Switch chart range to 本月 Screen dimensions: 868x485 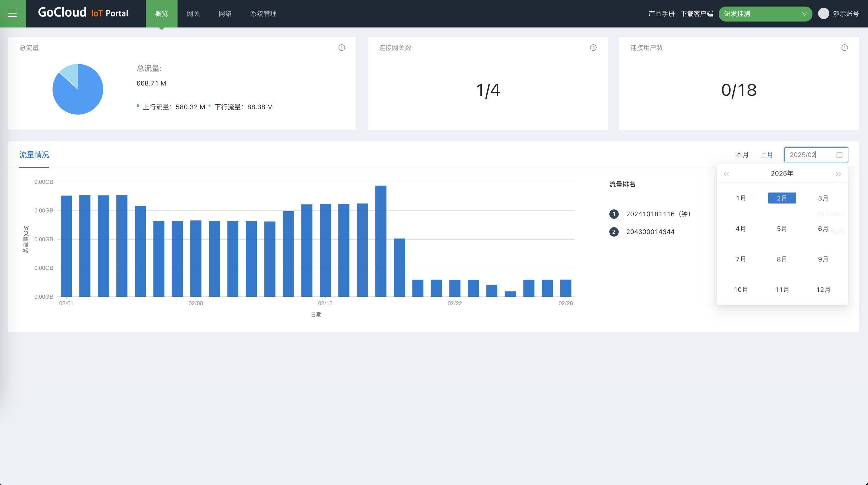[x=742, y=155]
